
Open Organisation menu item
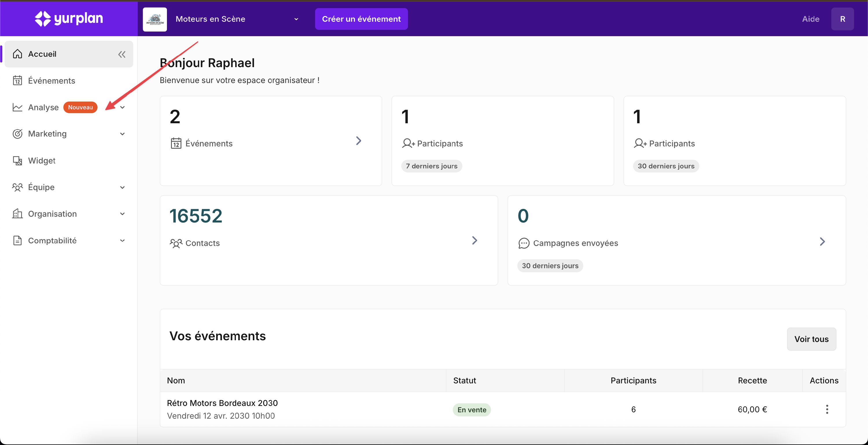(52, 214)
